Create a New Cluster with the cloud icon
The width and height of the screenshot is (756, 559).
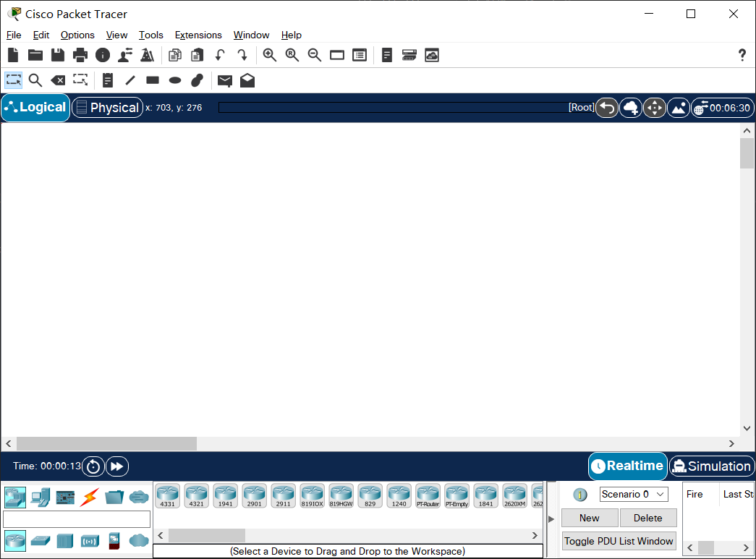[x=631, y=108]
